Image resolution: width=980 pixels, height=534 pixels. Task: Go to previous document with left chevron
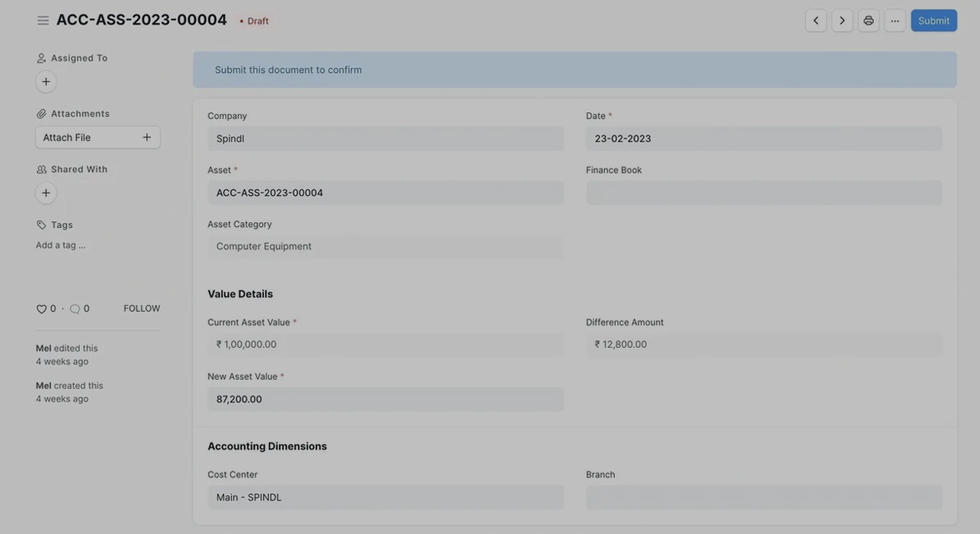coord(816,21)
